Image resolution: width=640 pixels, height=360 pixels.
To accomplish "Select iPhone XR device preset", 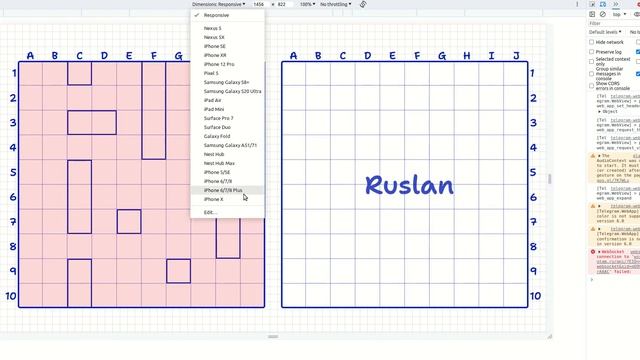I will (227, 55).
